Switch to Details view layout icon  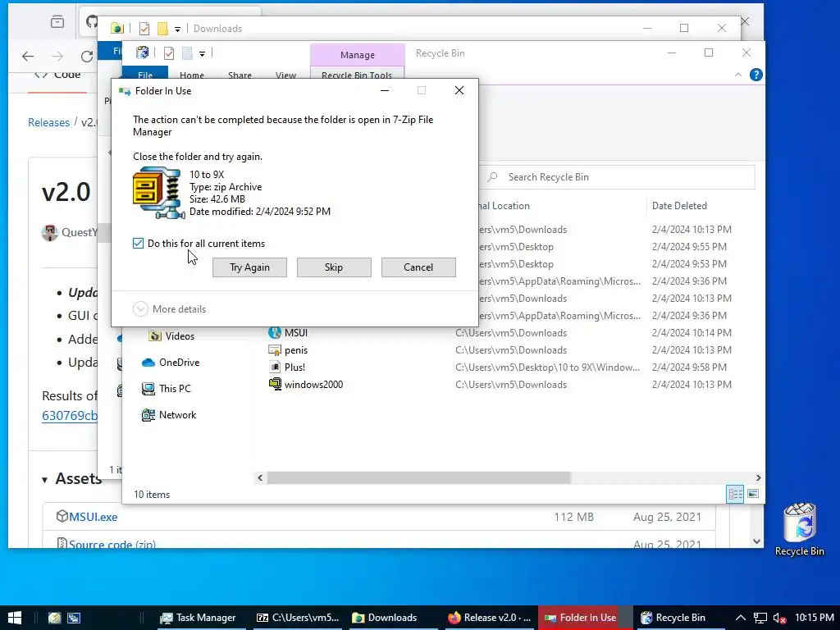pos(735,494)
